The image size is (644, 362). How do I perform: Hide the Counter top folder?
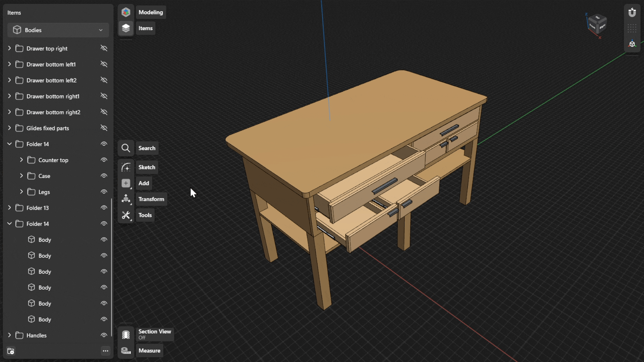[x=104, y=160]
